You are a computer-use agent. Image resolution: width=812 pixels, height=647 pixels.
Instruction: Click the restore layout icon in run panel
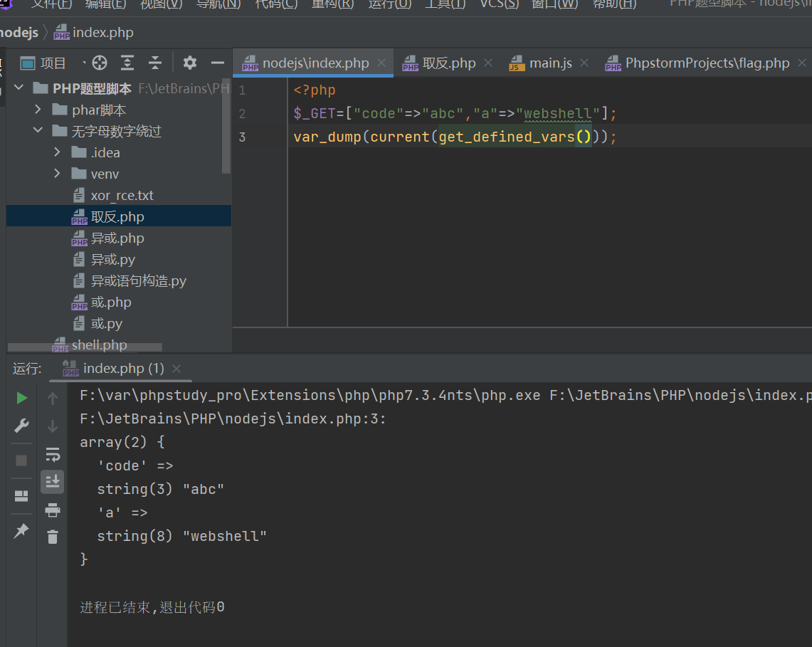coord(21,495)
